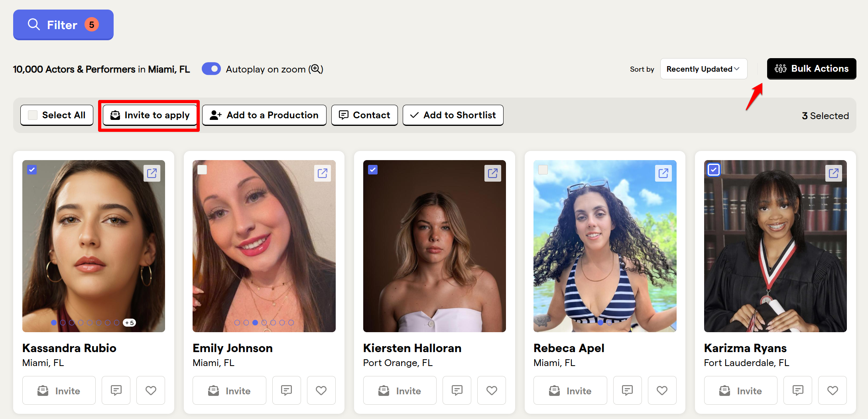Viewport: 868px width, 419px height.
Task: Open Karizma Ryans' profile popout icon
Action: (834, 173)
